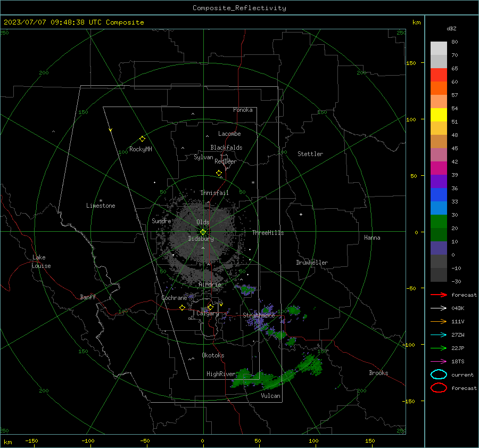Click the dBZ legend heading

pos(451,28)
